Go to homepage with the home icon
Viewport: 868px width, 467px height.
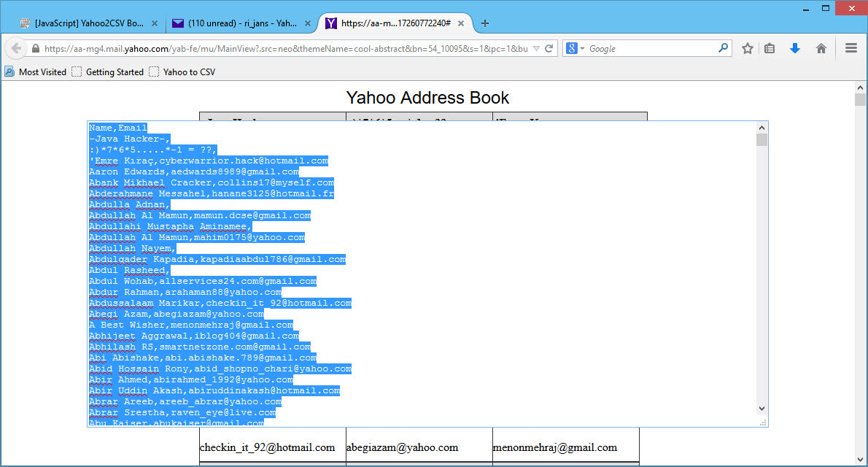(x=821, y=48)
